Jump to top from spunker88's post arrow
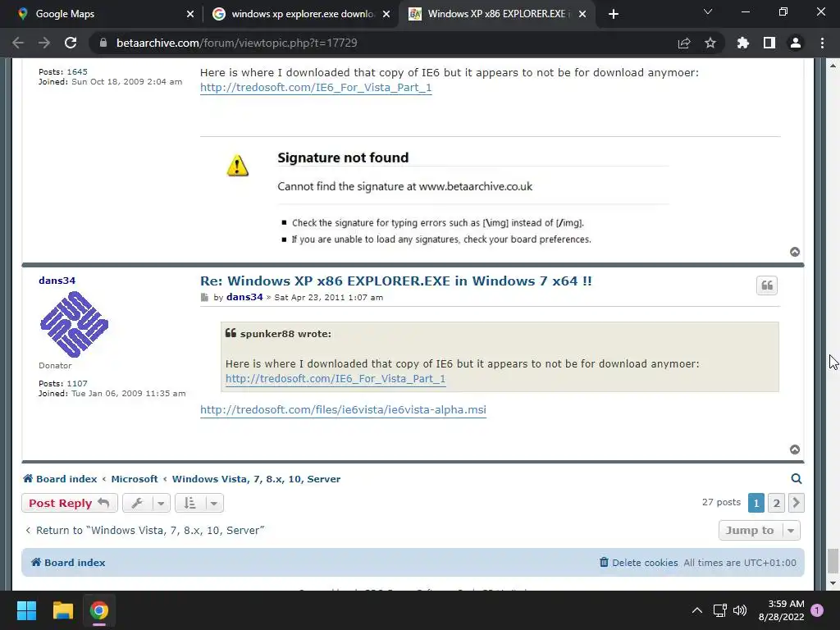 click(795, 252)
